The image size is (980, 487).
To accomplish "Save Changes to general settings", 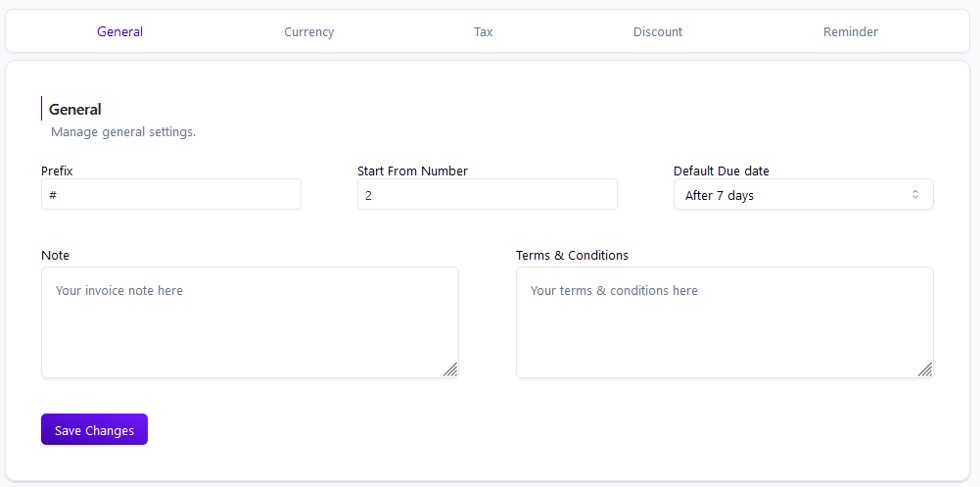I will pos(94,429).
